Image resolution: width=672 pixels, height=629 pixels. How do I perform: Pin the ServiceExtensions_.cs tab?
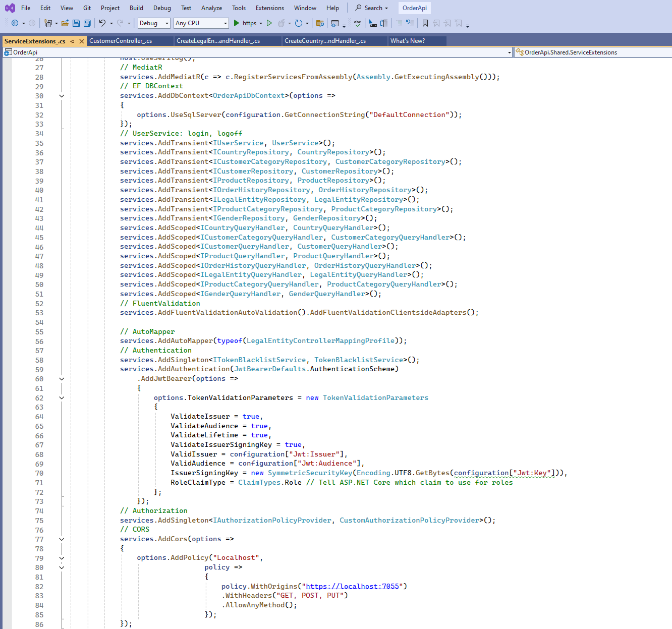tap(73, 41)
